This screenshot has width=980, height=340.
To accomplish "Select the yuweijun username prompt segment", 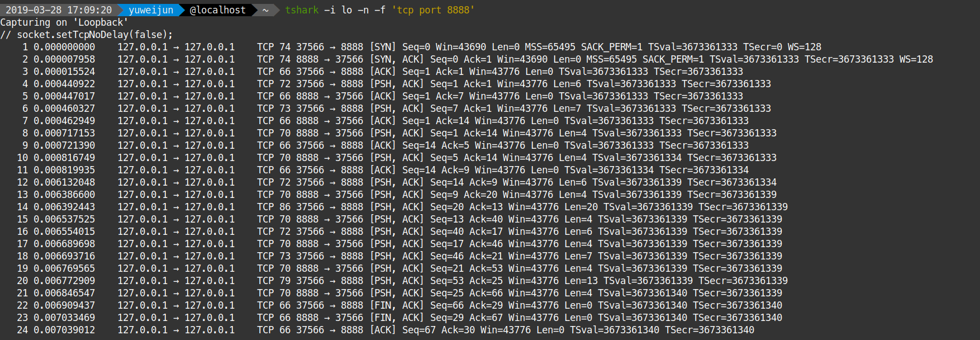I will tap(151, 10).
